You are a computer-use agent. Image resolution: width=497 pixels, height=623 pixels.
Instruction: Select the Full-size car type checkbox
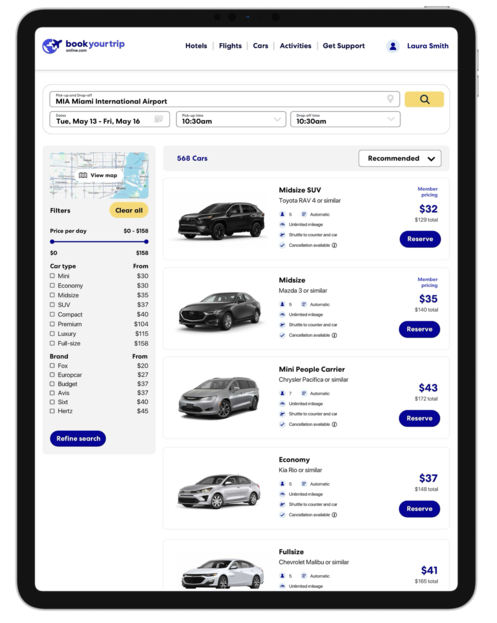point(52,343)
